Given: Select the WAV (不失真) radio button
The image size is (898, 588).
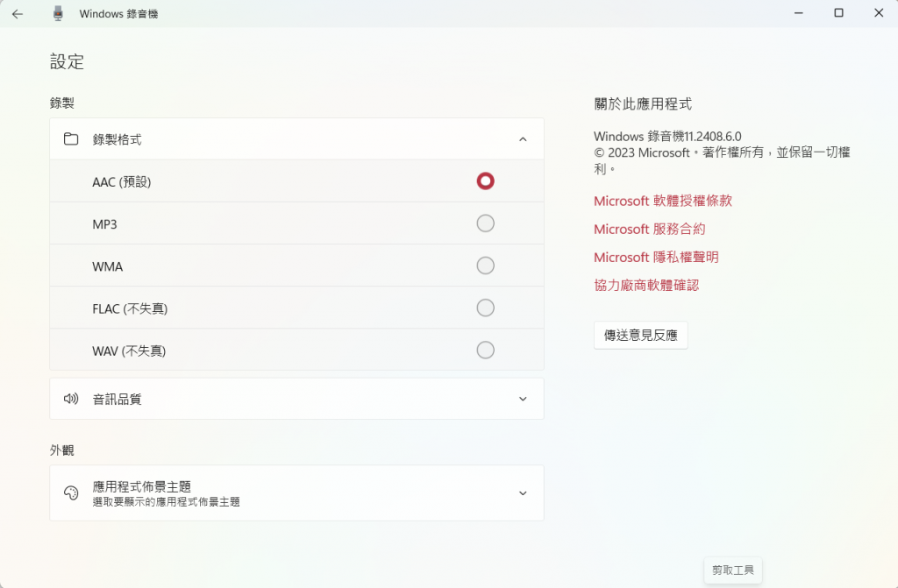Looking at the screenshot, I should pyautogui.click(x=485, y=350).
